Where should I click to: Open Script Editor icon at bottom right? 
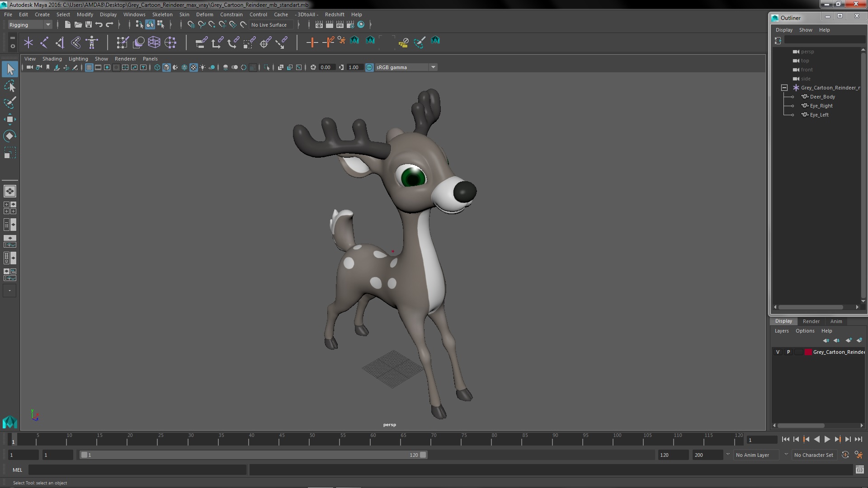point(859,470)
